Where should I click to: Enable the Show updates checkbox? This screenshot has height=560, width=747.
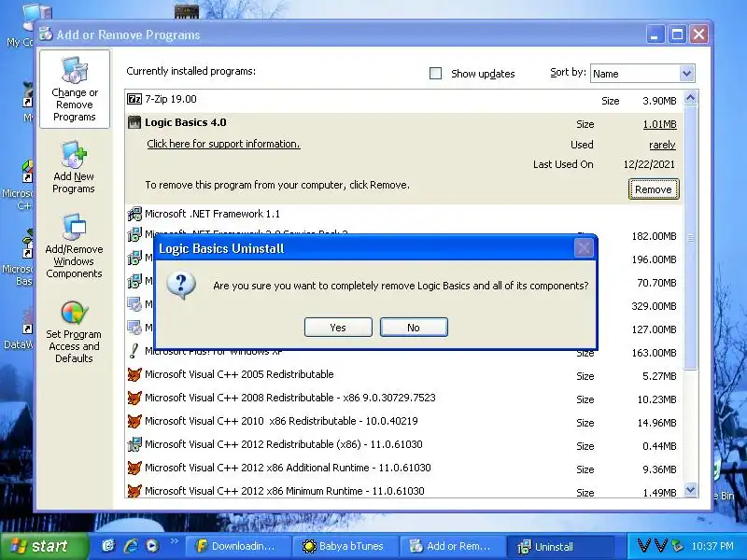pyautogui.click(x=435, y=74)
